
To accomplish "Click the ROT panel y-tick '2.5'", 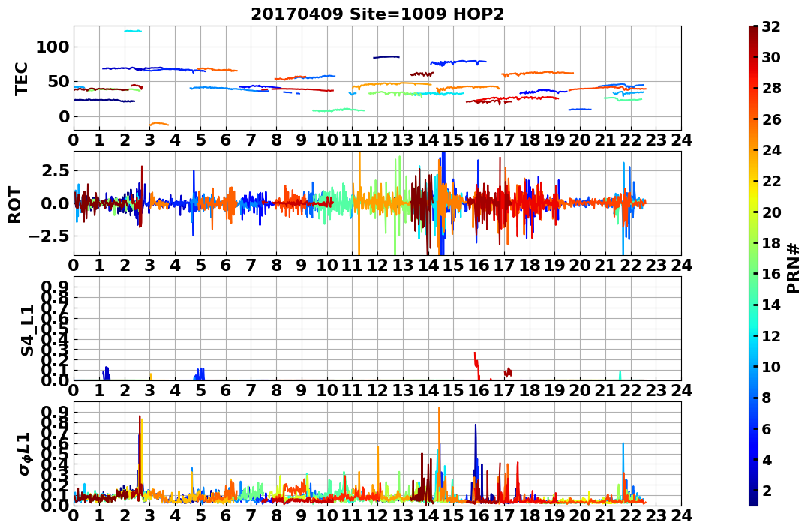I will [55, 170].
